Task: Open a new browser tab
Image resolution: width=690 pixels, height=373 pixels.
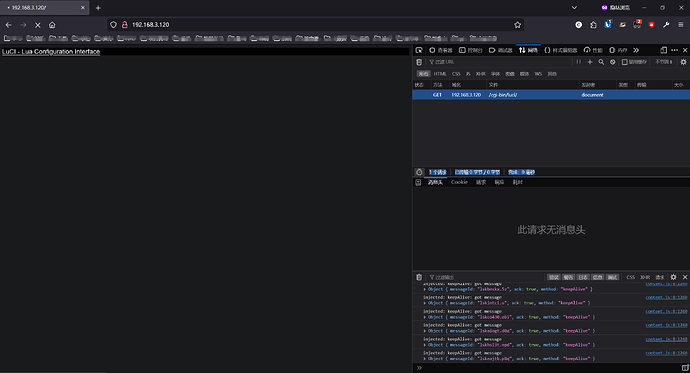Action: tap(98, 7)
